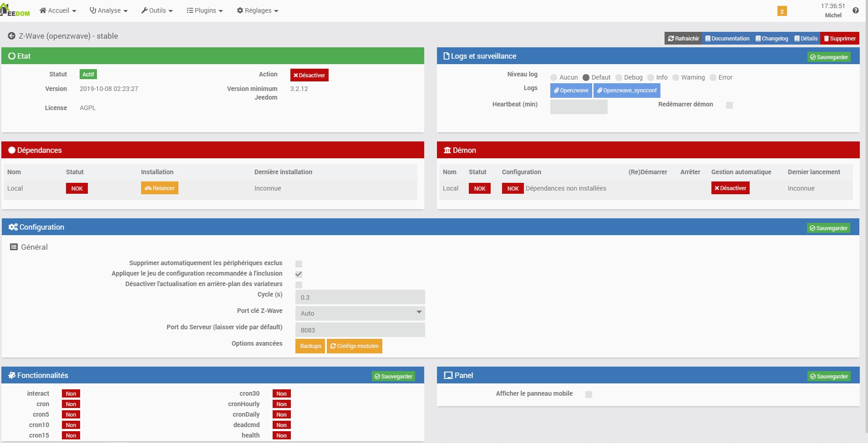
Task: Select Defaut log level
Action: 586,78
